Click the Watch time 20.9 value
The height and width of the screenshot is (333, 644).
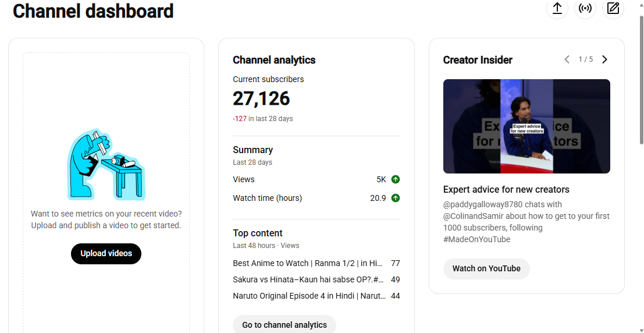(378, 198)
